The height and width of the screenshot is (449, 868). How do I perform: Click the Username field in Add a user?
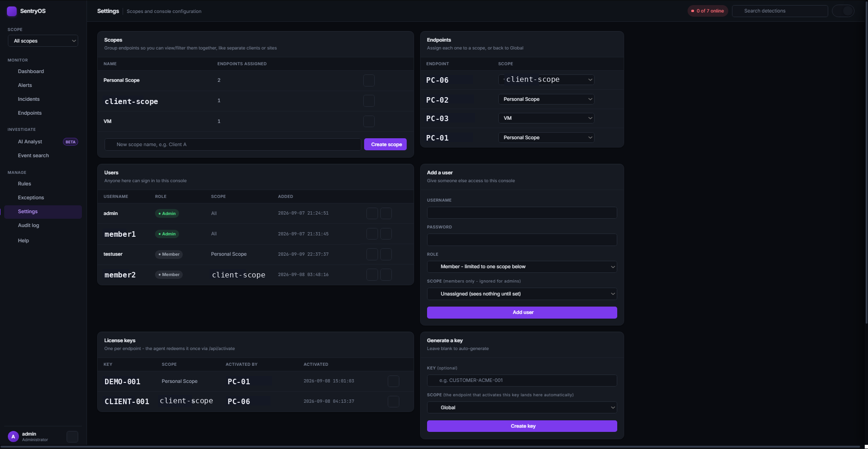[x=522, y=213]
